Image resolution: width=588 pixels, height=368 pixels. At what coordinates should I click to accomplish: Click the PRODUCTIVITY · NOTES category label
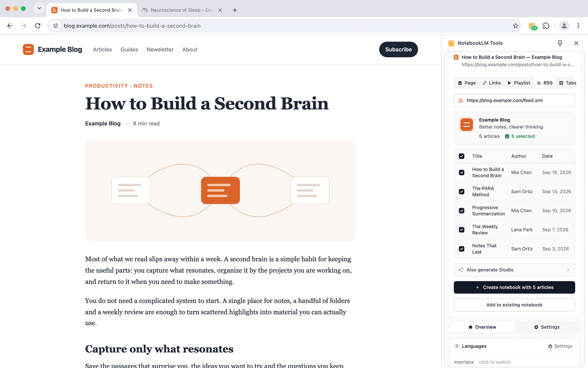[x=119, y=86]
